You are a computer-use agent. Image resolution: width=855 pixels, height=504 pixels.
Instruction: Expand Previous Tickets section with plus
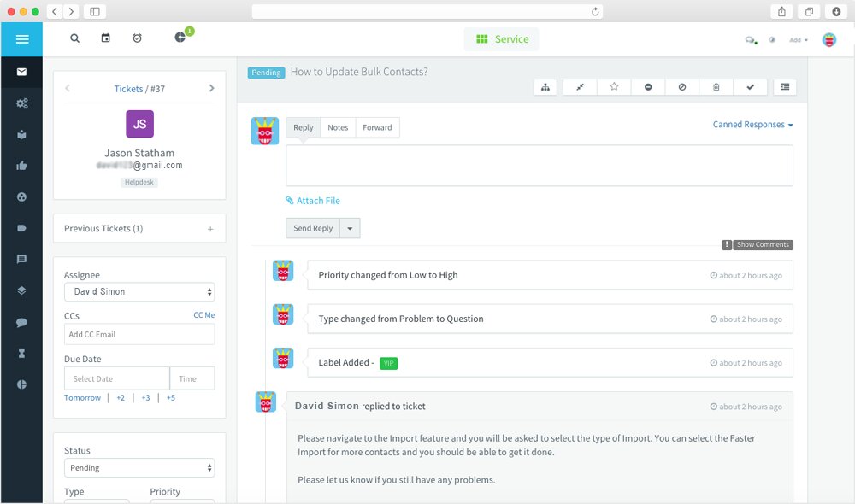[x=210, y=229]
